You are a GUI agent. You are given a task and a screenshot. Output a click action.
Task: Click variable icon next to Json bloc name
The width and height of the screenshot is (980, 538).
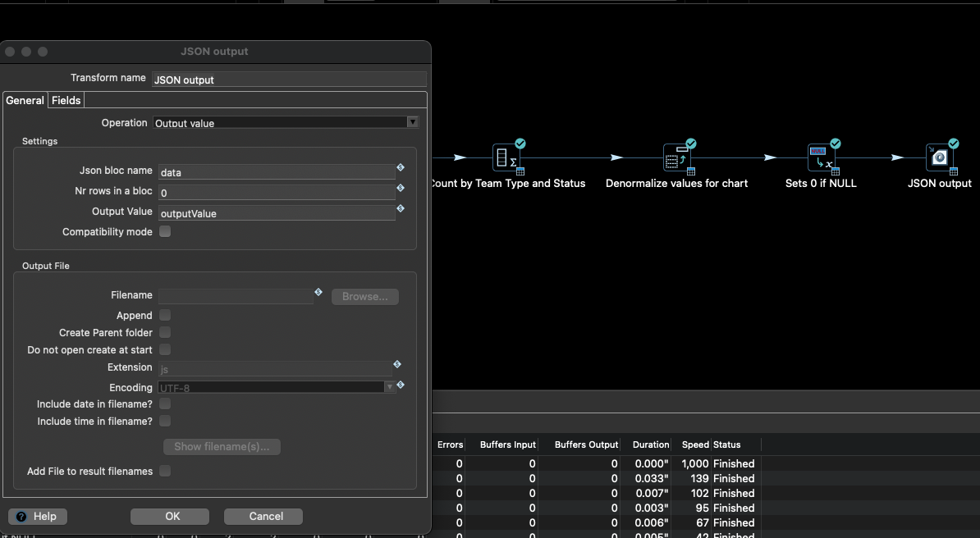click(401, 168)
